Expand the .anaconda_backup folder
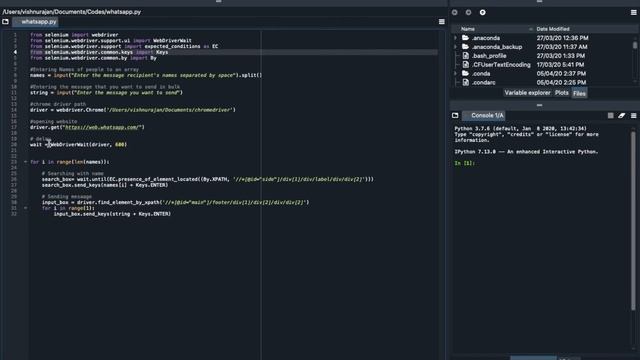 coord(456,47)
